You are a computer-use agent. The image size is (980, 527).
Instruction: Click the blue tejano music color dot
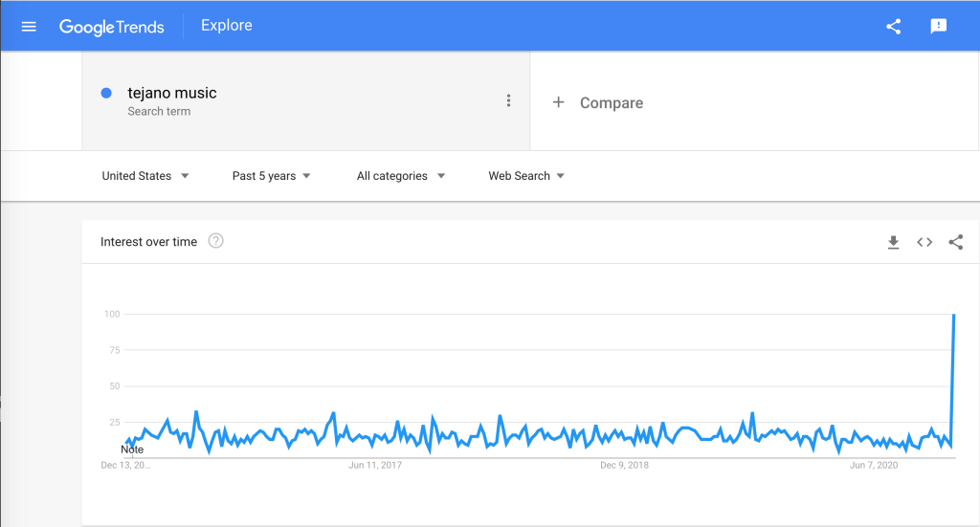click(x=106, y=93)
